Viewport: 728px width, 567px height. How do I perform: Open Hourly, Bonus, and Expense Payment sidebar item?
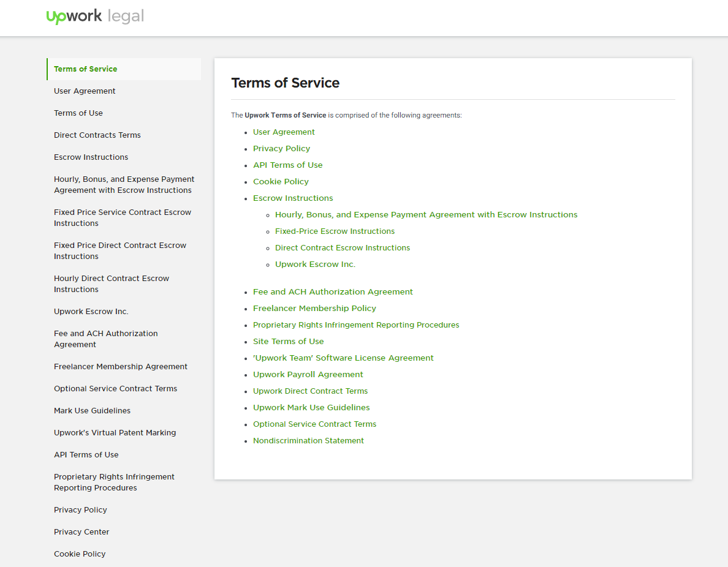[x=124, y=185]
